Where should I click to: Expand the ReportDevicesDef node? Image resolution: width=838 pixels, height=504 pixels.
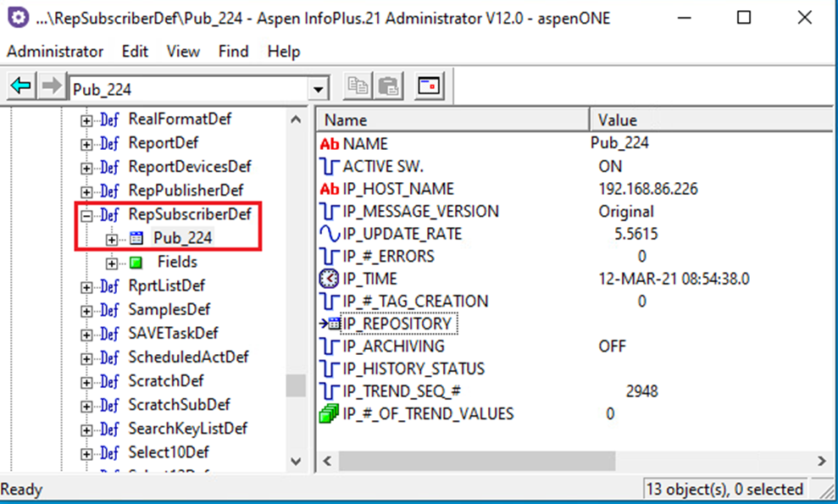[x=86, y=169]
